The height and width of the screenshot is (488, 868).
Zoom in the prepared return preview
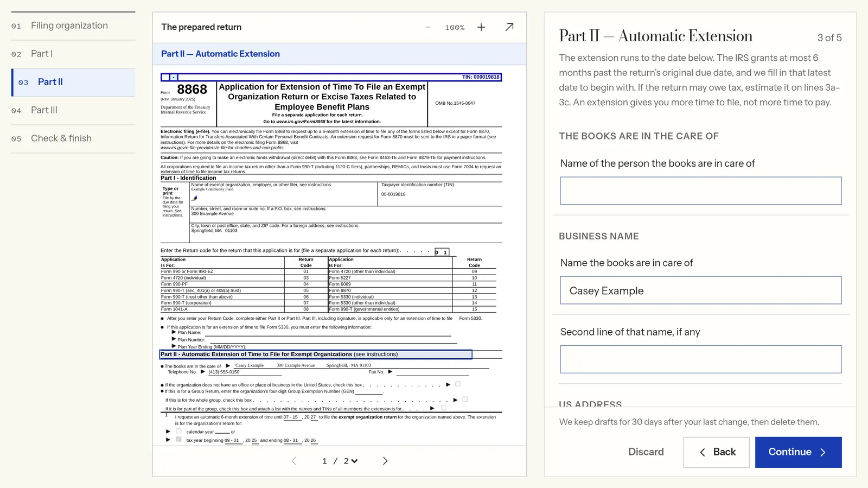[x=481, y=27]
